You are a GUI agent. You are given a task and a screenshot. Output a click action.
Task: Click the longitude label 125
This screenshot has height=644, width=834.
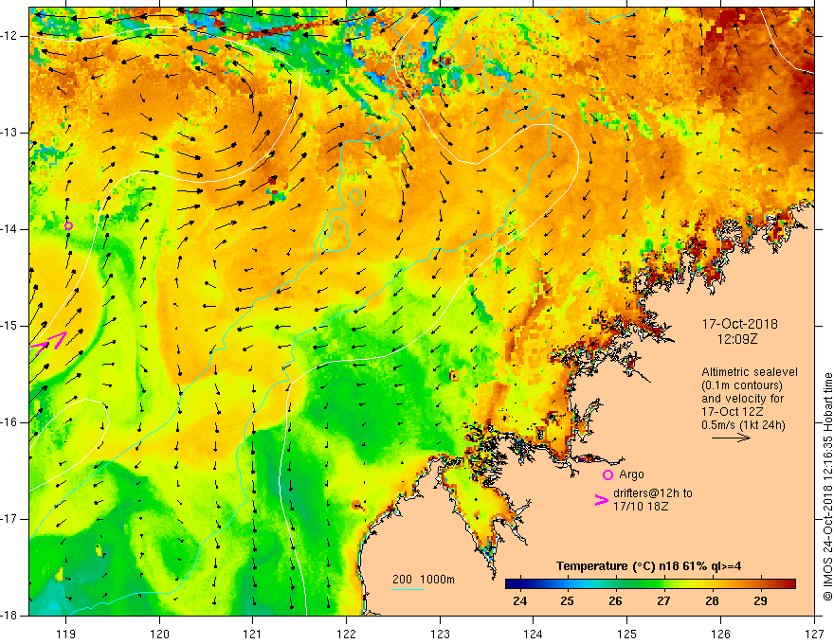pos(626,634)
